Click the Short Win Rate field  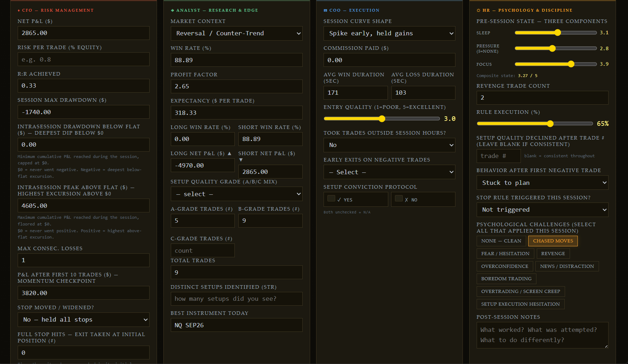point(270,139)
